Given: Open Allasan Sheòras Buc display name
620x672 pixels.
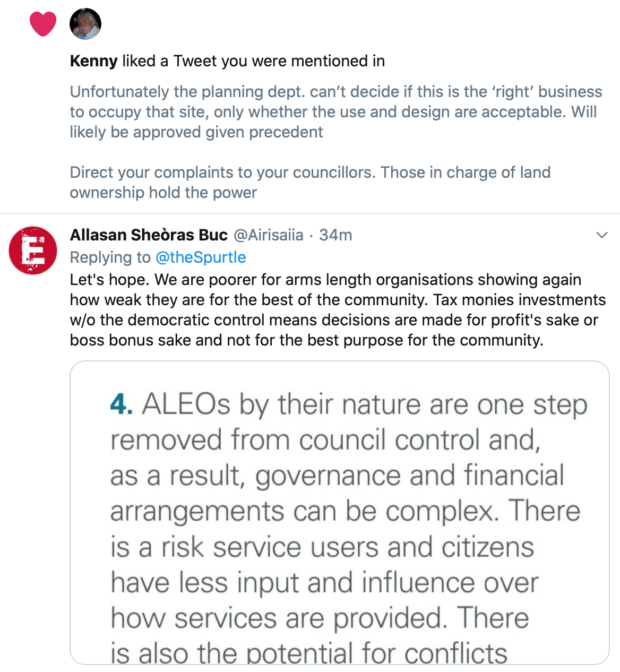Looking at the screenshot, I should (x=149, y=235).
